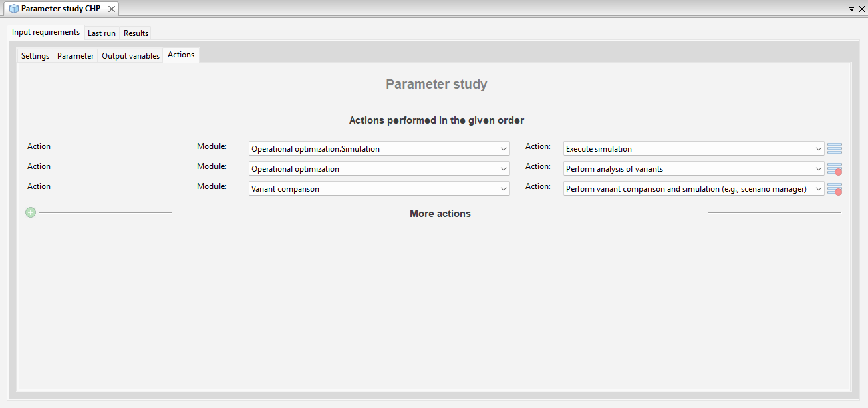This screenshot has width=868, height=408.
Task: Open the Perform analysis of variants dropdown
Action: (694, 168)
